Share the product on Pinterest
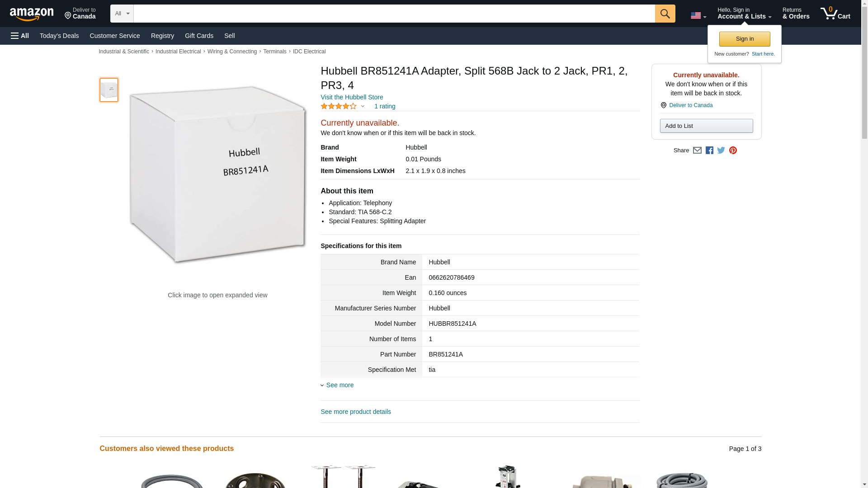 733,150
